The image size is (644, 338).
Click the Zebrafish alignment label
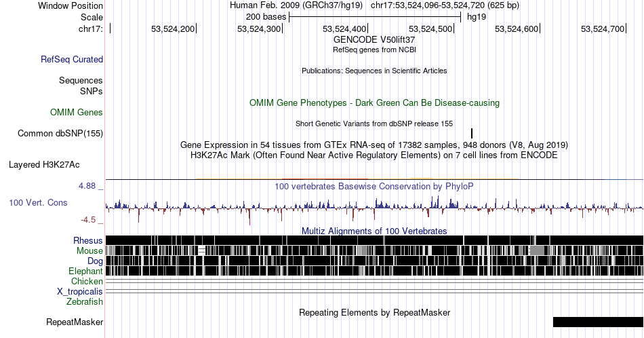click(x=85, y=301)
